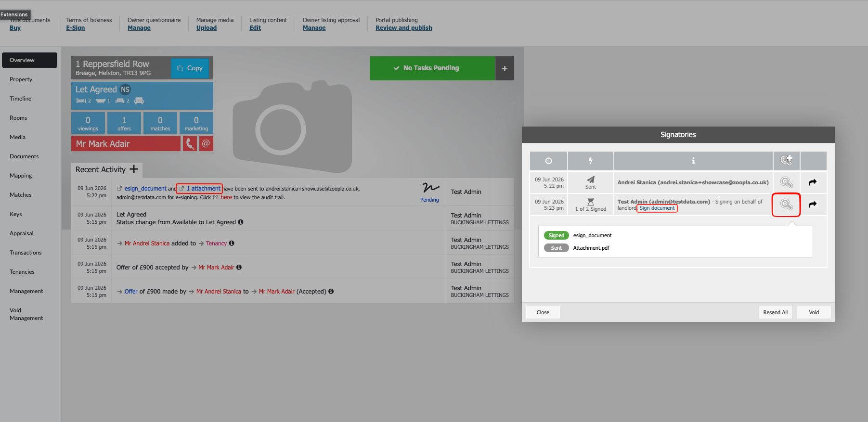
Task: Click info icon after Offer of £900 accepted row
Action: 239,267
